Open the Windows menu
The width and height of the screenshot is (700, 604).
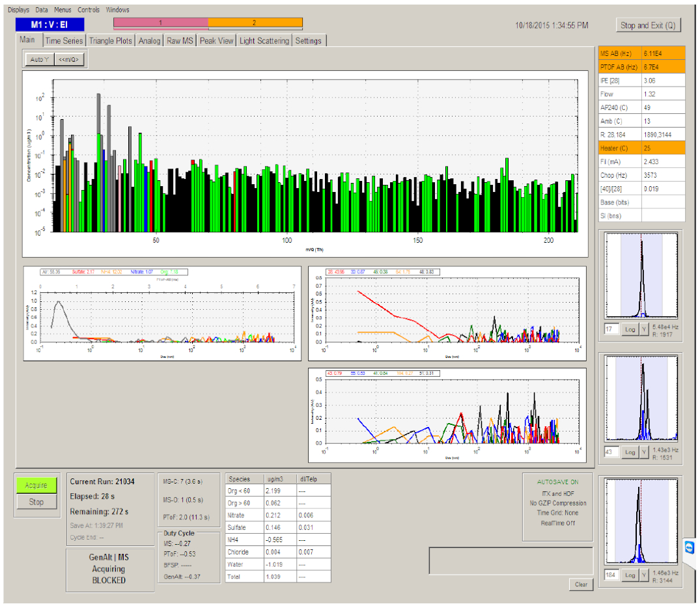(x=118, y=10)
